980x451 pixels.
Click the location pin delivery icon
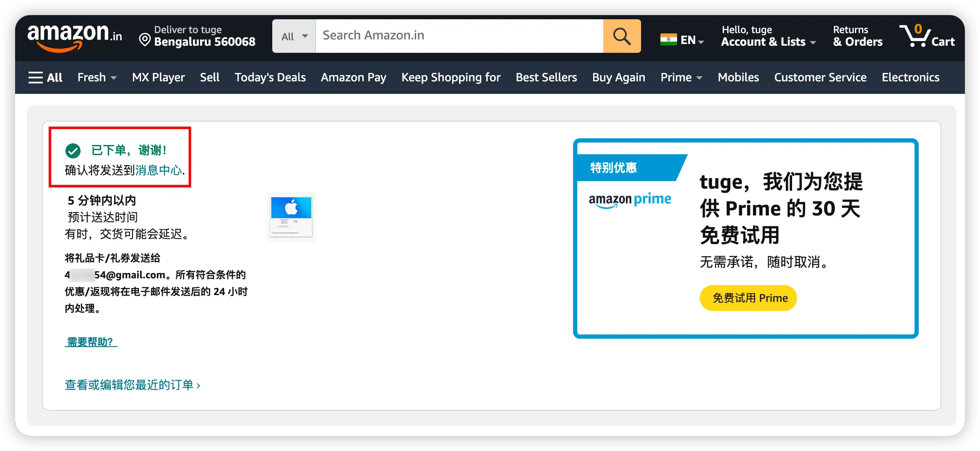click(145, 40)
